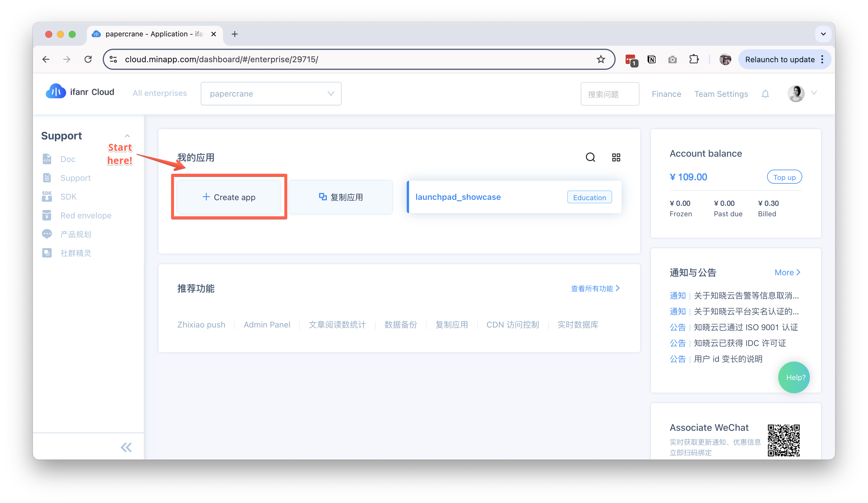Click the SDK download icon
868x503 pixels.
click(47, 196)
